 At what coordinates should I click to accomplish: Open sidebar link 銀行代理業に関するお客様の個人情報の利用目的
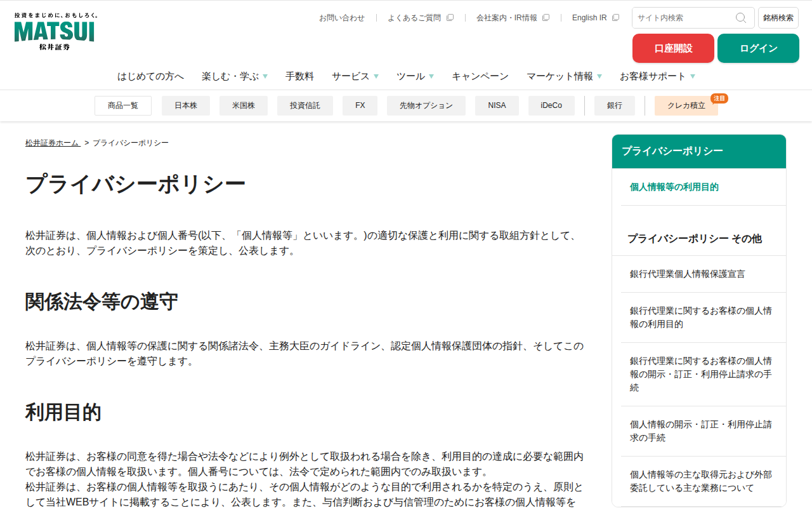pyautogui.click(x=700, y=317)
